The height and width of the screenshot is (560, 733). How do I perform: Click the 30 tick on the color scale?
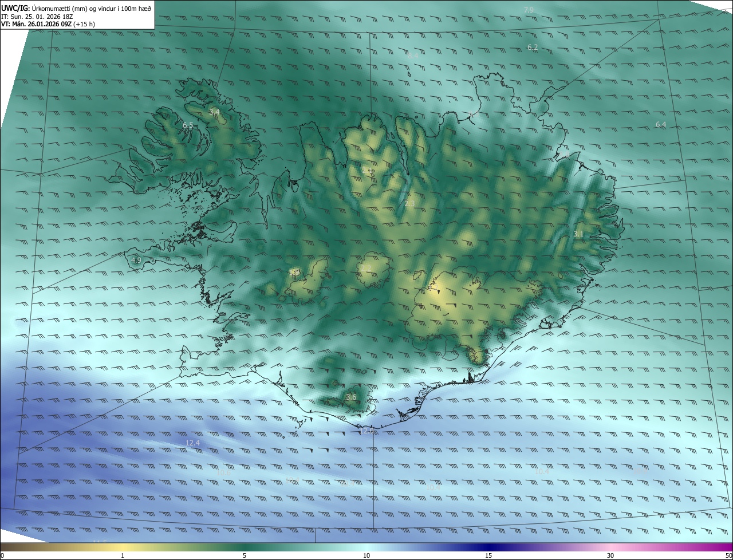tap(610, 555)
